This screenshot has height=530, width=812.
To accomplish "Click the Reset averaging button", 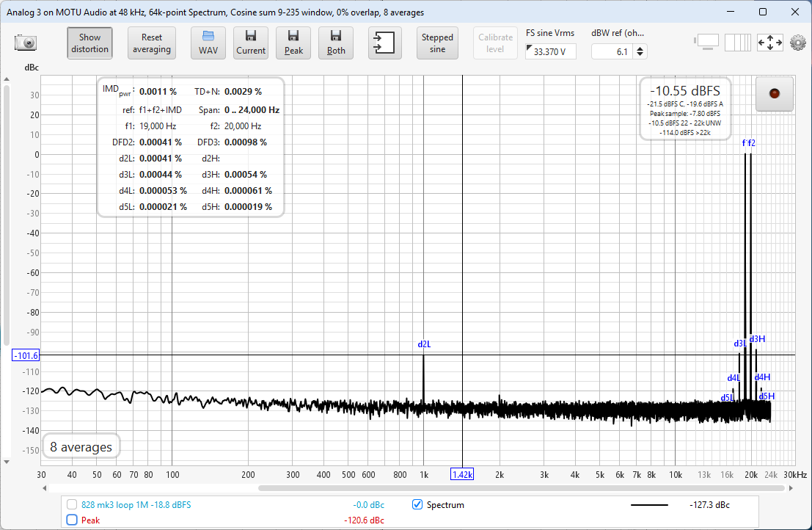I will click(x=152, y=43).
